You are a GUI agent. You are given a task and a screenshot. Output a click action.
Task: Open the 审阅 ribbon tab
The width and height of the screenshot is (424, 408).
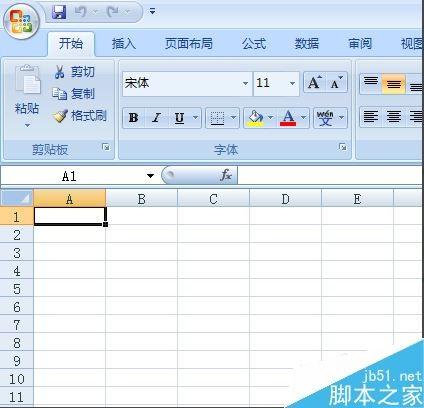tap(360, 44)
